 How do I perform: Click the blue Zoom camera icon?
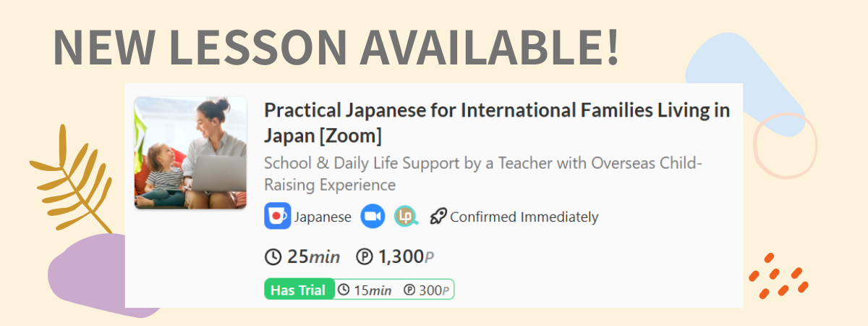[x=373, y=217]
